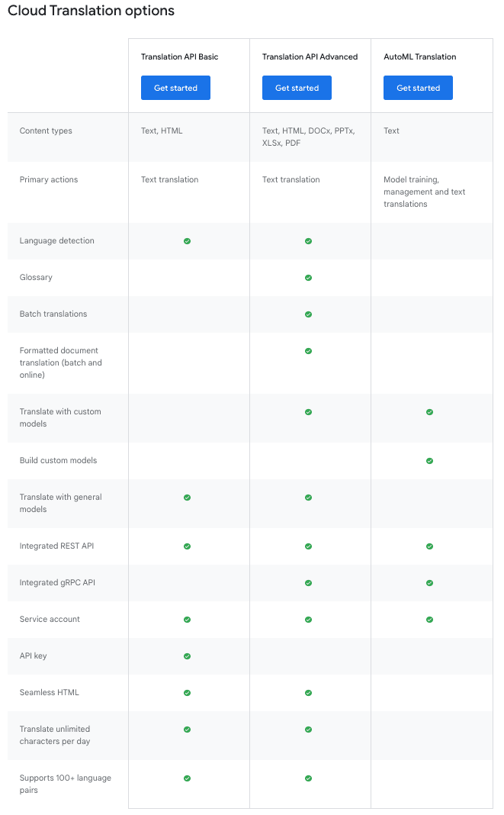Click the Language detection checkmark for Translation API Basic

[187, 241]
